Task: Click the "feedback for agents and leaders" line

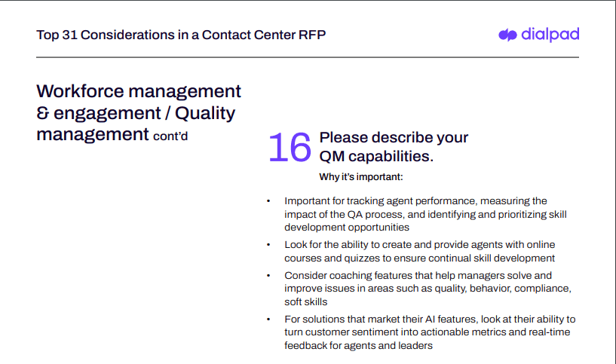Action: (358, 345)
